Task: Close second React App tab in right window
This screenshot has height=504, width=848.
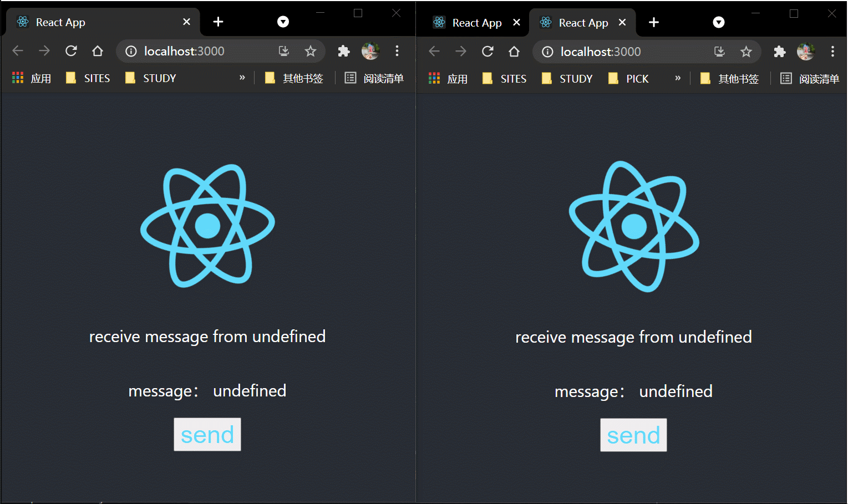Action: [622, 22]
